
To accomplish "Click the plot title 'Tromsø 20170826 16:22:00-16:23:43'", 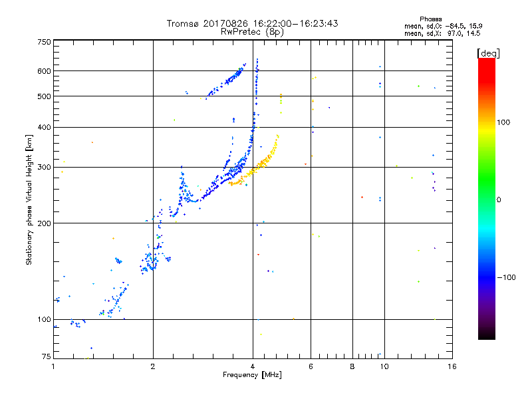I will click(252, 23).
